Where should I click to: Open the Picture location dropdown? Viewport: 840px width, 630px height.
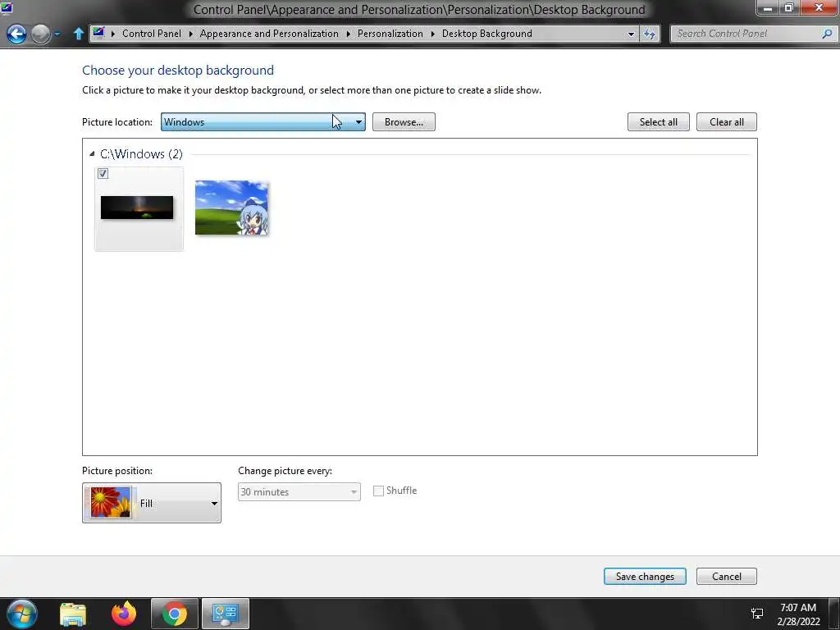[263, 122]
